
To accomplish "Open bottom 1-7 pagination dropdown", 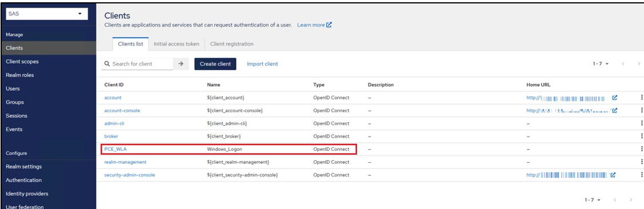I will click(x=593, y=200).
